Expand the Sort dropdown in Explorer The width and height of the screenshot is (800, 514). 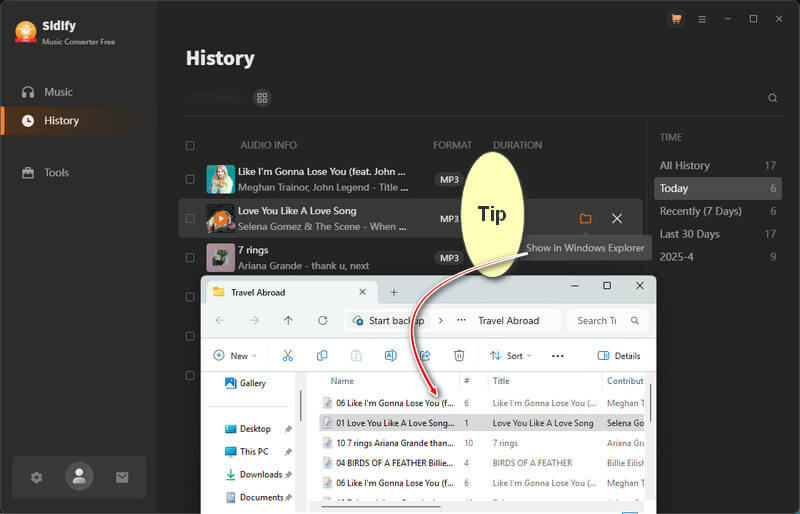(x=511, y=355)
